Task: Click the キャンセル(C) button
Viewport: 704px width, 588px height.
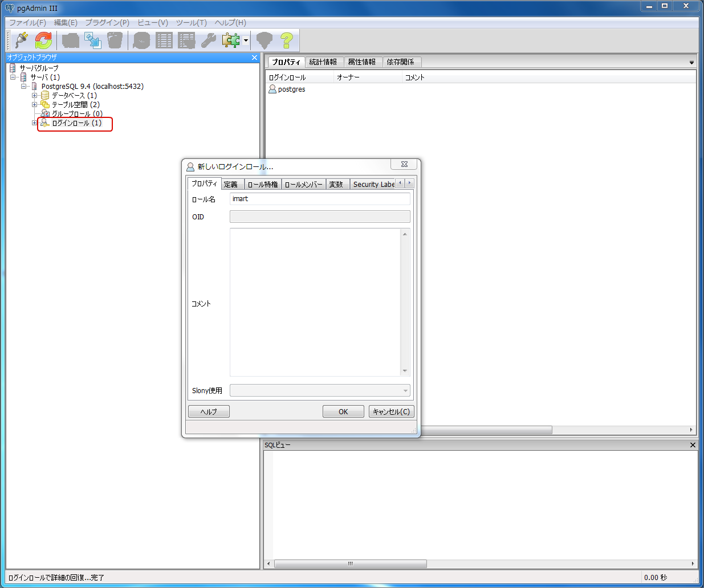Action: (392, 411)
